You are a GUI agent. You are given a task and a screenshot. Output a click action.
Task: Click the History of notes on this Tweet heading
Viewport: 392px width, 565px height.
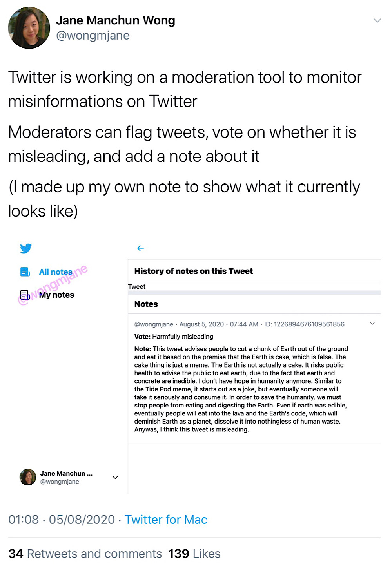(x=194, y=271)
